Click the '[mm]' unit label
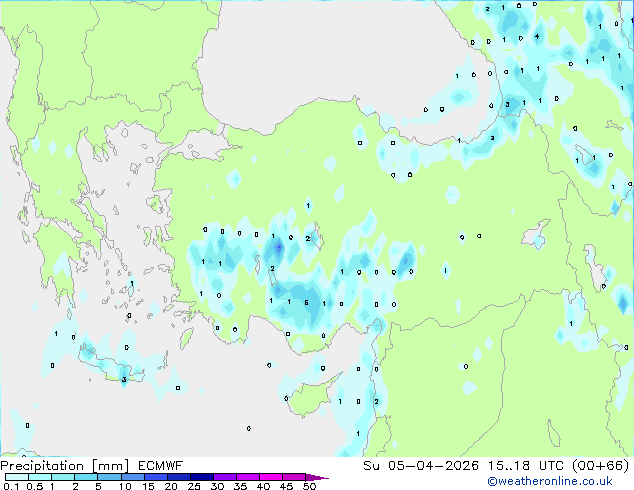Screen dimensions: 634x490 click(x=110, y=466)
